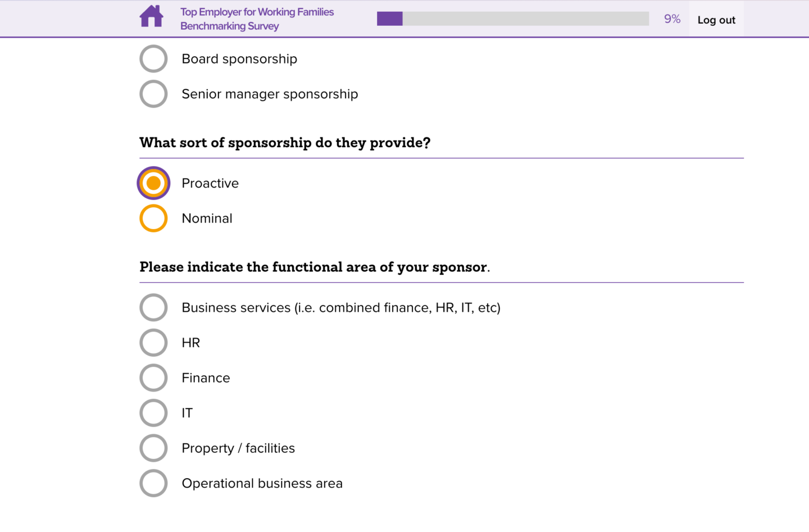
Task: Click the 'functional area of your sponsor' heading
Action: [314, 267]
